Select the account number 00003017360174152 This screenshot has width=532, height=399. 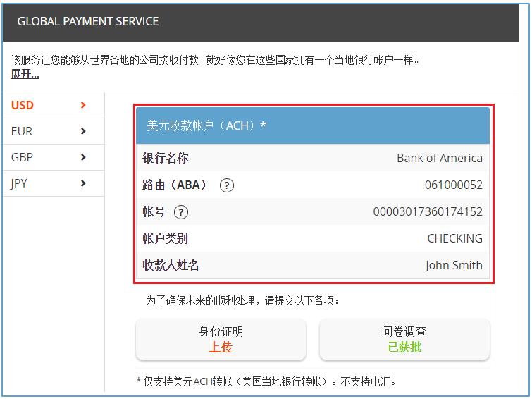point(428,212)
